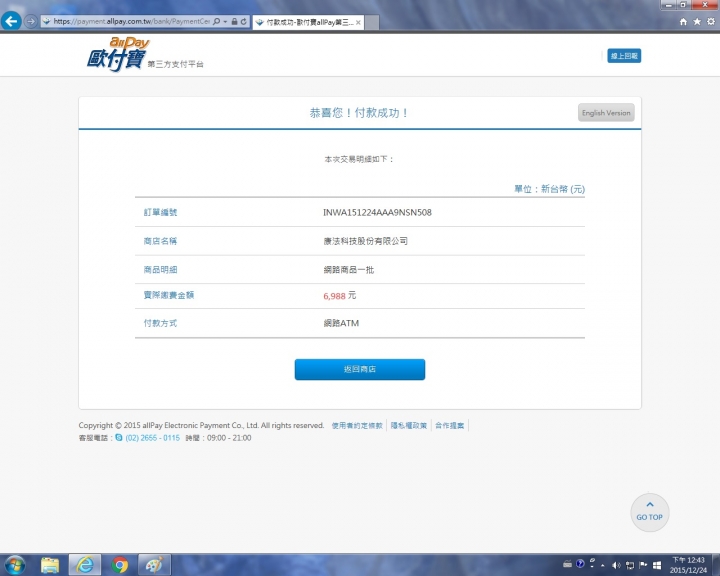Click the phone number (02) 2655 - 0115
720x576 pixels.
[x=152, y=438]
